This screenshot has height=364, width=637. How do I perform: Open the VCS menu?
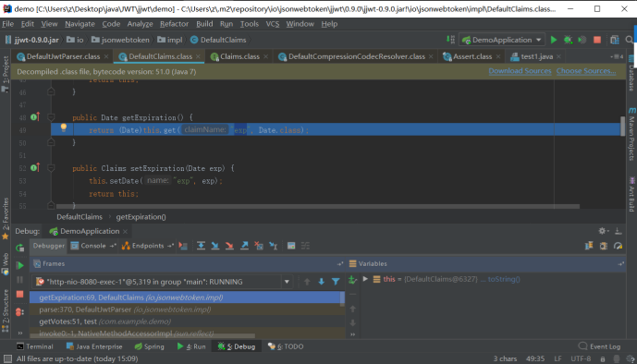(272, 24)
